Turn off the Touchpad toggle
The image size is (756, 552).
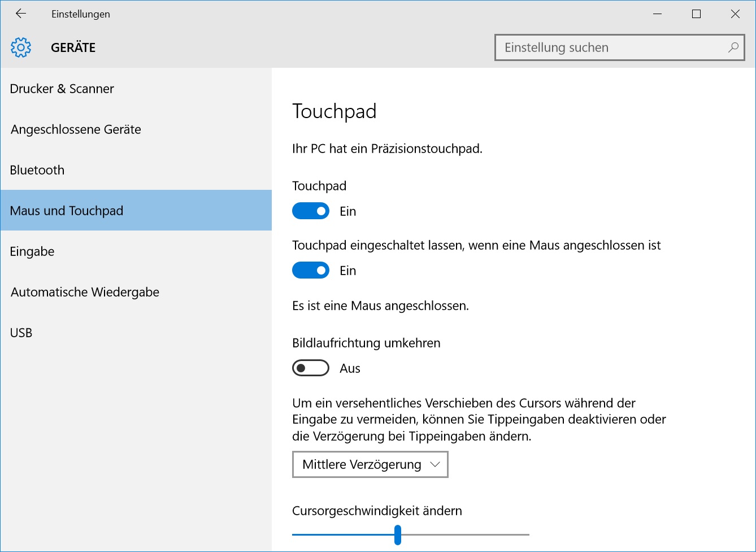311,211
